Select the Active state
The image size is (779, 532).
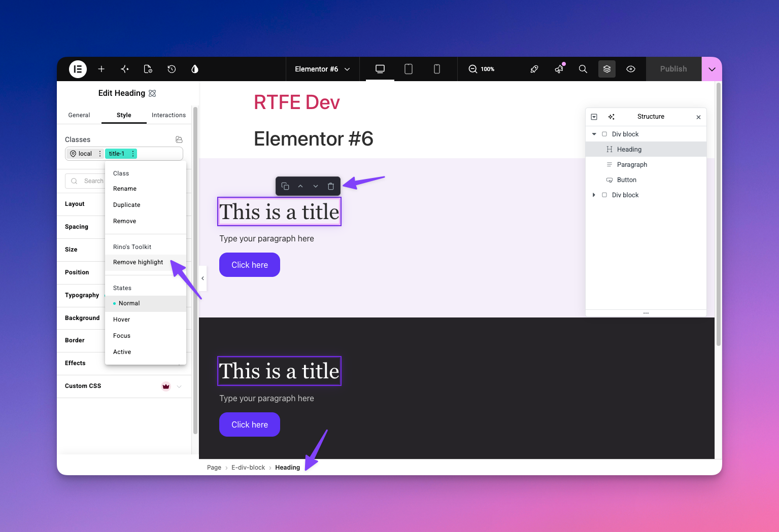(146, 352)
